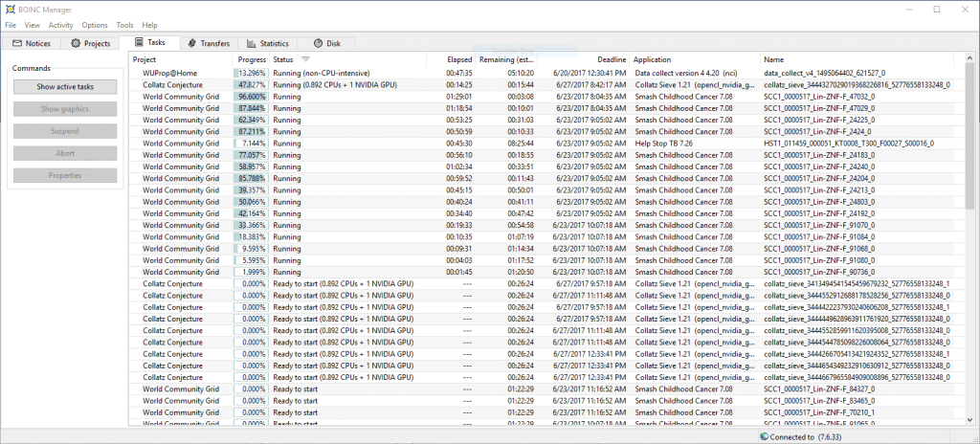This screenshot has width=980, height=444.
Task: Open the Tools menu
Action: 125,25
